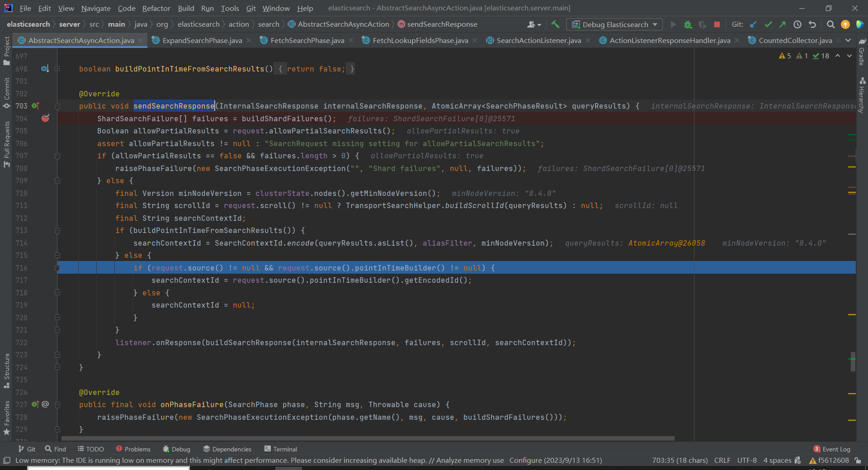
Task: Open the Debug Elasticsearch run configuration dropdown
Action: pos(614,24)
